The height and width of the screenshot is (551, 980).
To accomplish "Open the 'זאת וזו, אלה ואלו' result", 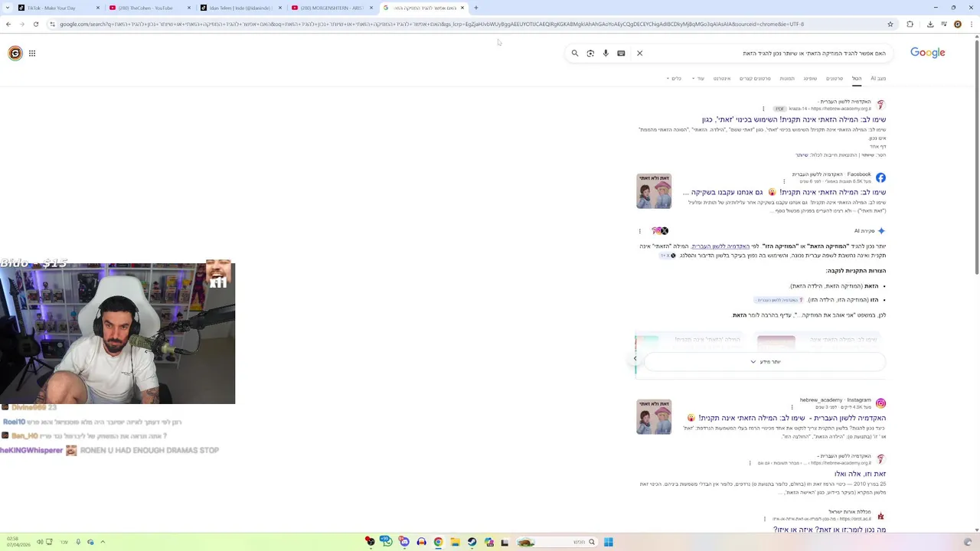I will 860,474.
